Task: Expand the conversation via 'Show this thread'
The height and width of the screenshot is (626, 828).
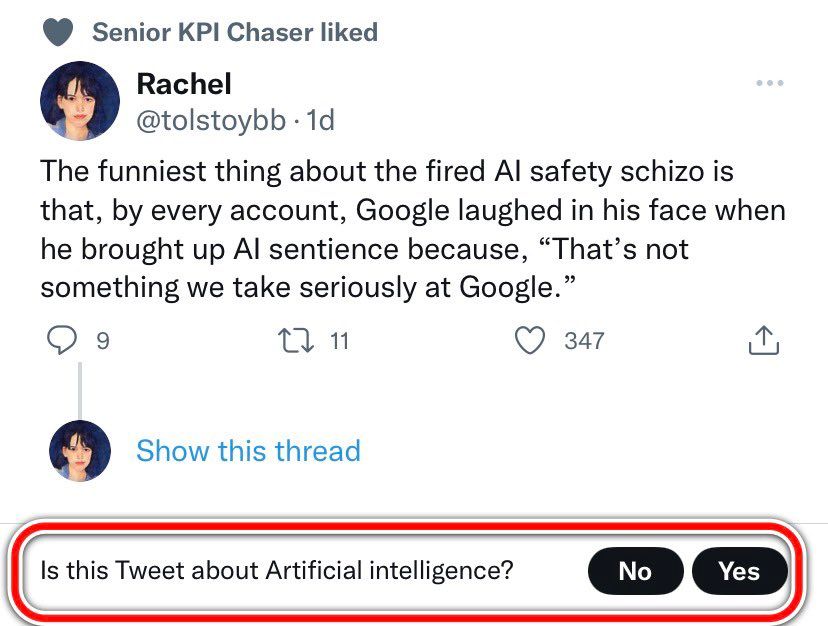Action: [x=248, y=451]
